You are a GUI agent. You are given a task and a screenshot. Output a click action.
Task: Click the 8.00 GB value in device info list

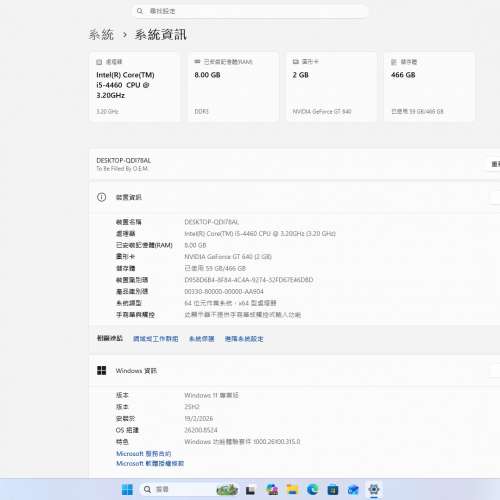click(x=195, y=245)
